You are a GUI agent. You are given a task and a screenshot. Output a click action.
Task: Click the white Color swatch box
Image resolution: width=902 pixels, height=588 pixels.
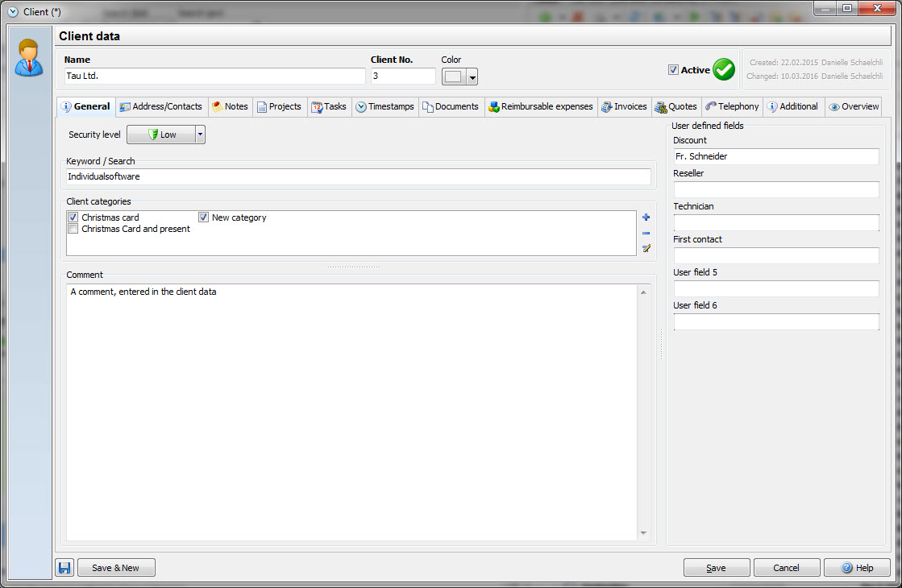click(454, 77)
